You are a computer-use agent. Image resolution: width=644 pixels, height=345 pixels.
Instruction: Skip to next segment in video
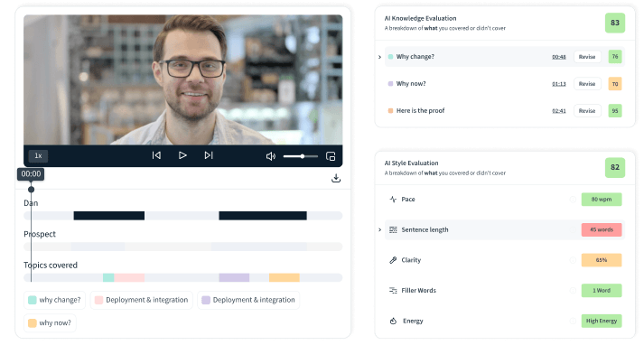209,155
